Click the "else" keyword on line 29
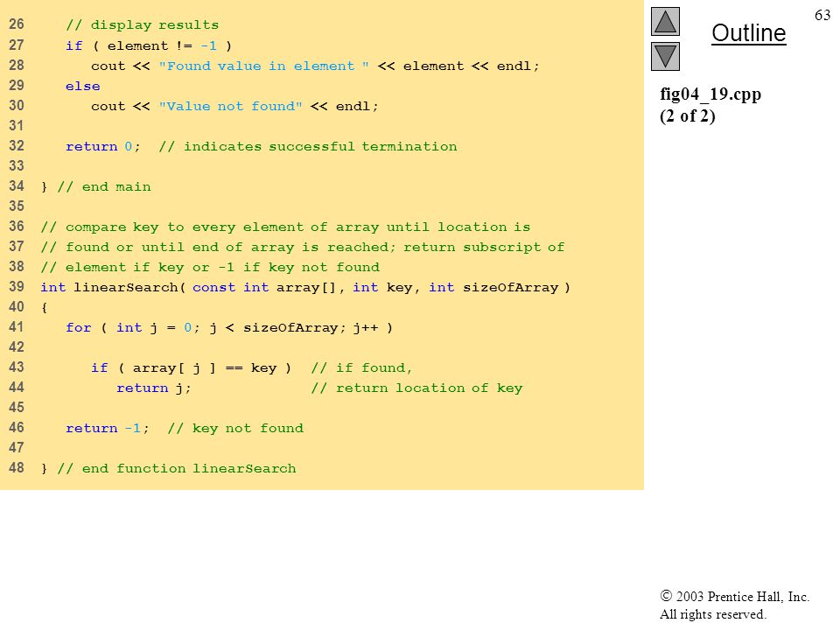840x630 pixels. pyautogui.click(x=82, y=86)
